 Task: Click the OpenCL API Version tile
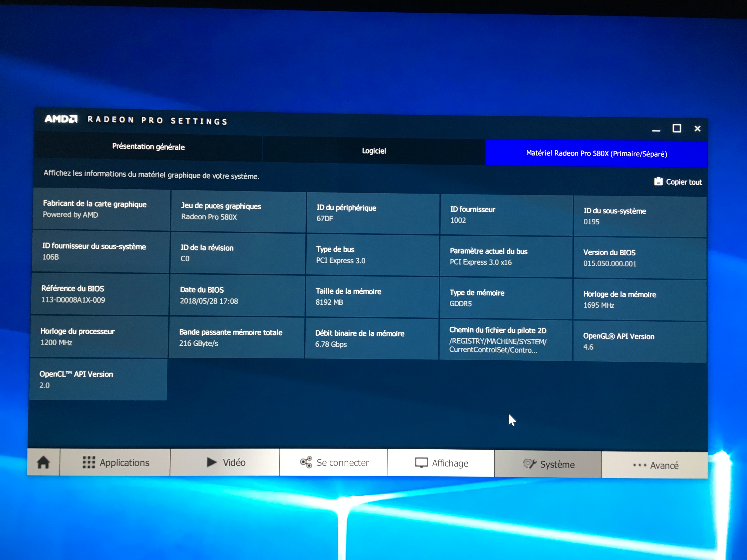(x=98, y=379)
